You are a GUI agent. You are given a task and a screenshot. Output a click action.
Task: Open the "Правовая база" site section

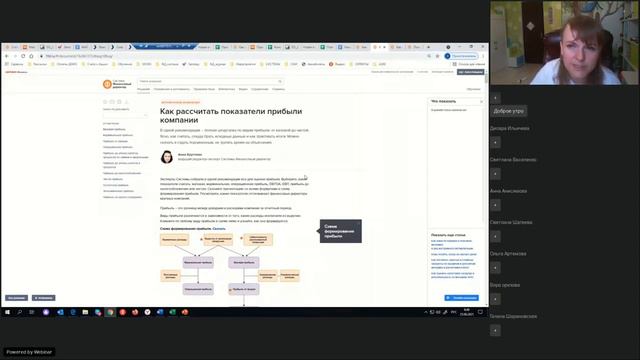pyautogui.click(x=204, y=89)
